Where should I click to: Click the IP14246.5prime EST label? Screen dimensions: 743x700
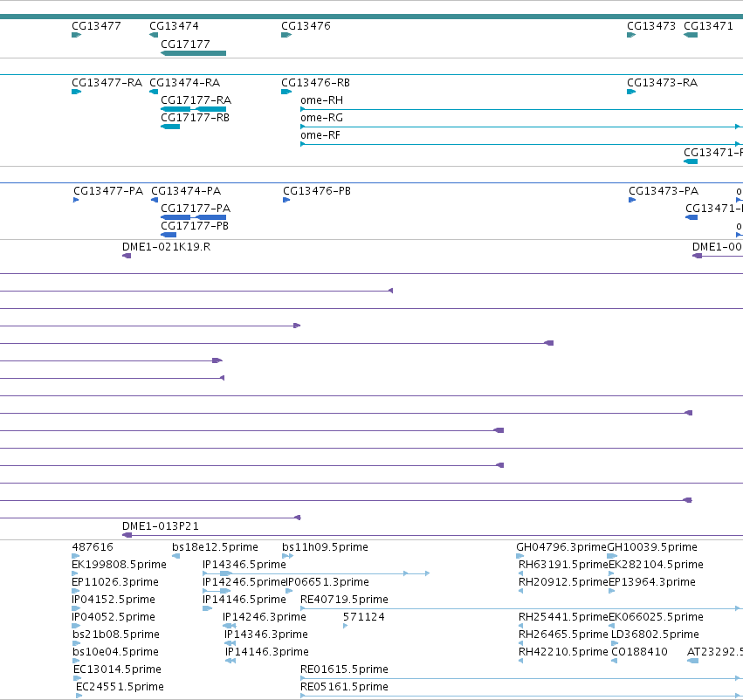click(244, 582)
